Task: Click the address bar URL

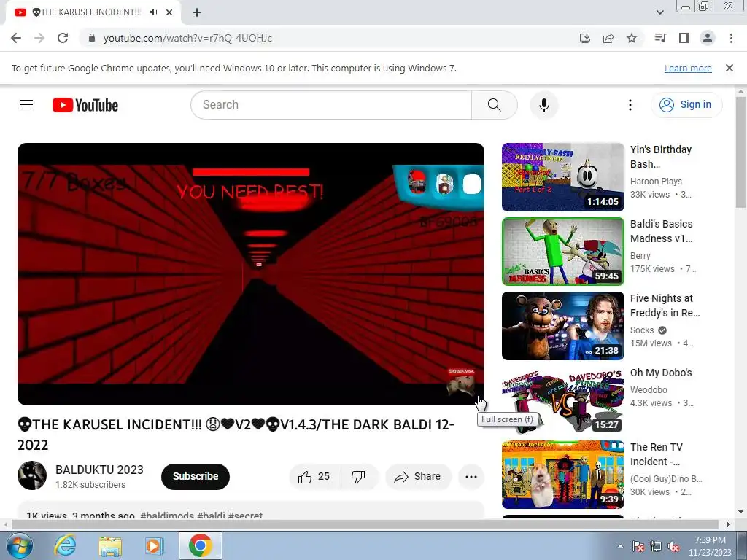Action: (x=187, y=38)
